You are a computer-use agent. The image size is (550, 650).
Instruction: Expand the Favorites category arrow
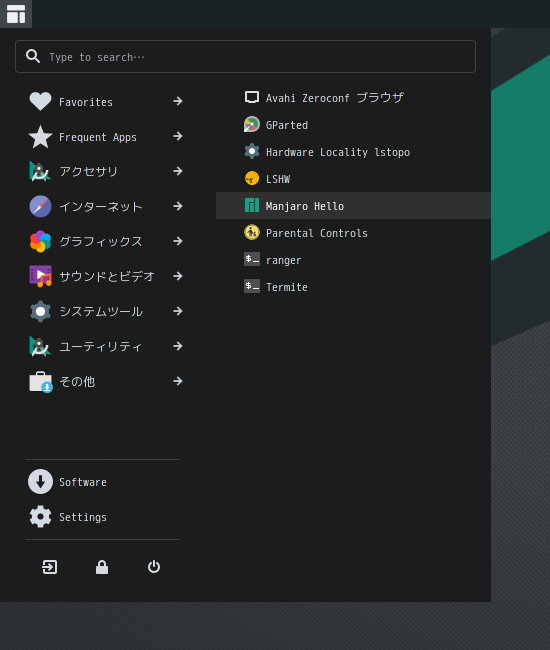pos(178,101)
